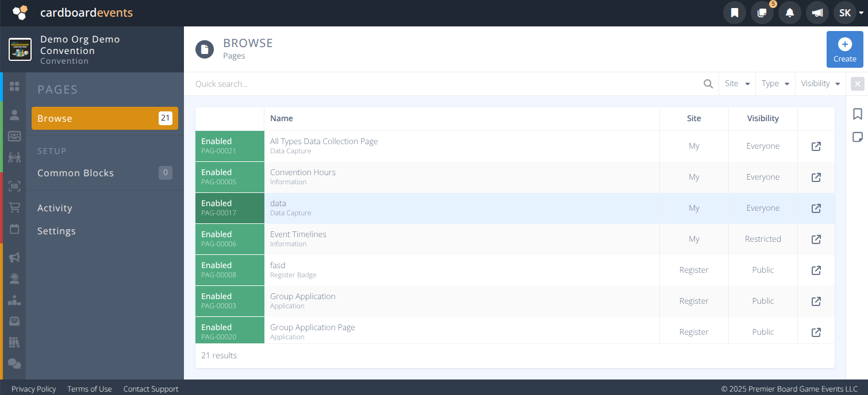Viewport: 868px width, 395px height.
Task: Open the Visibility filter dropdown
Action: pos(819,83)
